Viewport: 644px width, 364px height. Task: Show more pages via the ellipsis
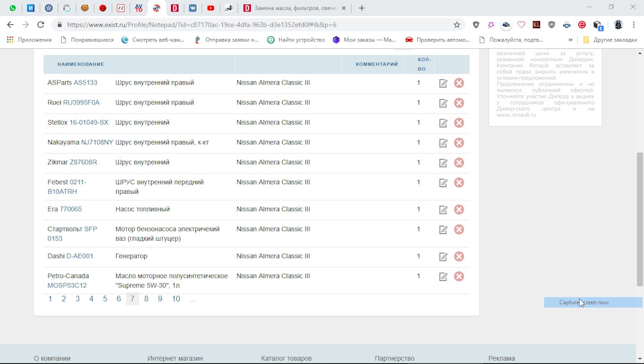click(x=193, y=300)
